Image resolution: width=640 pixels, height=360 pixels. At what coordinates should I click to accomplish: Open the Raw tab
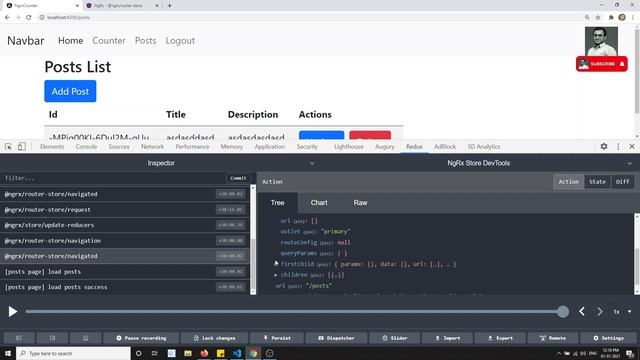(x=360, y=203)
